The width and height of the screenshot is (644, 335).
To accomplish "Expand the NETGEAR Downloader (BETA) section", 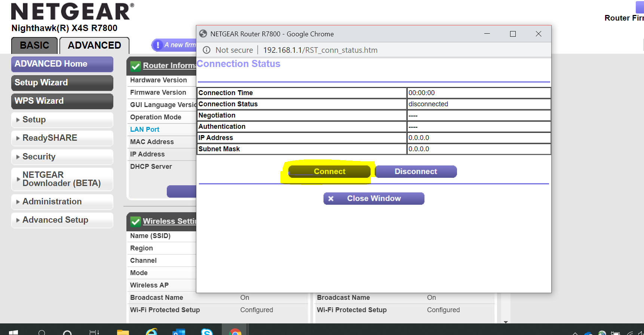I will coord(62,179).
